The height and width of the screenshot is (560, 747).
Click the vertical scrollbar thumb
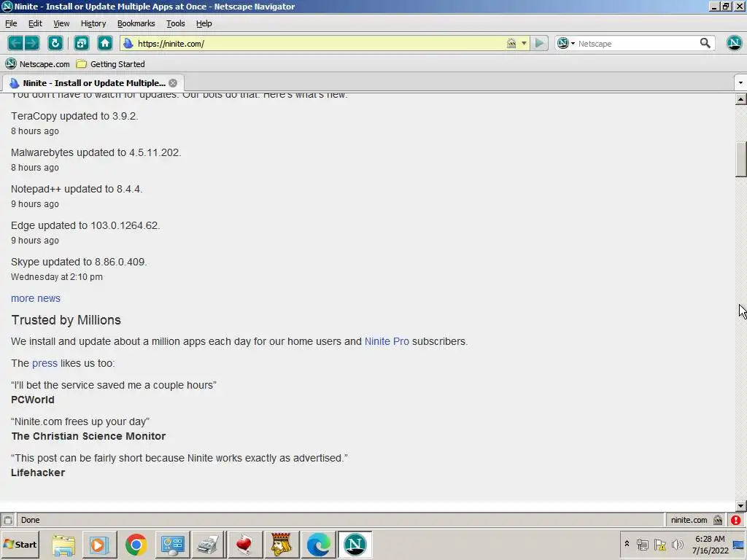click(741, 160)
